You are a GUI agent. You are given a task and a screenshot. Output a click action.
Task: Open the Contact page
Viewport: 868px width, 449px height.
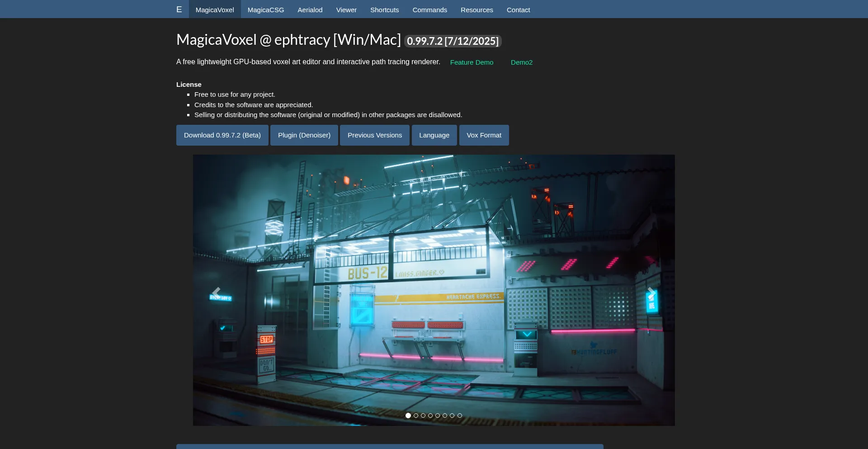point(519,9)
